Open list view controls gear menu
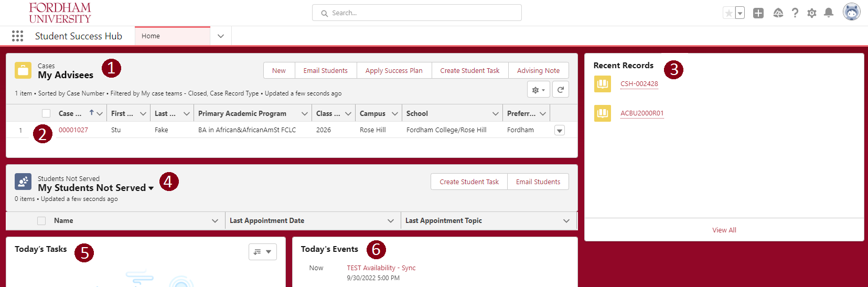 coord(539,90)
